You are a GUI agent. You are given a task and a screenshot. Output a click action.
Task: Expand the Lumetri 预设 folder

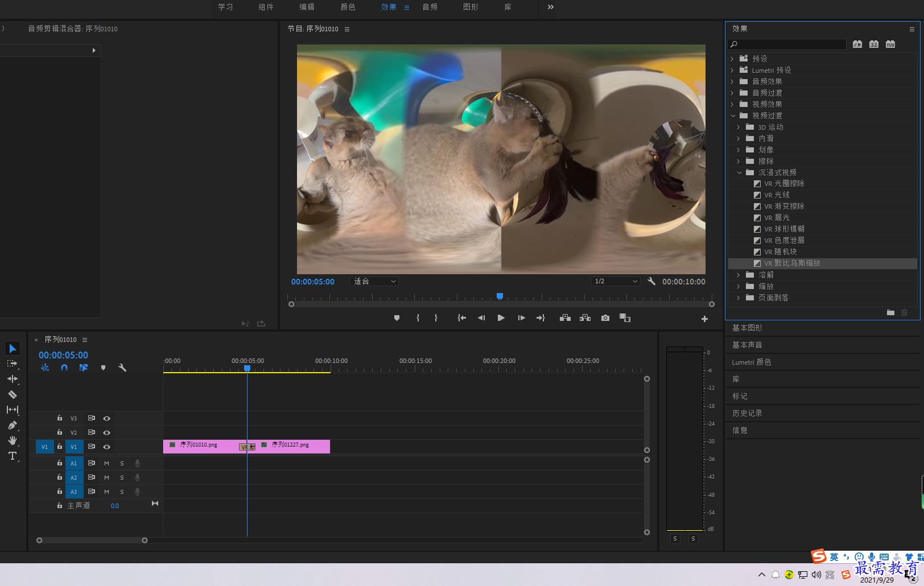[x=732, y=70]
